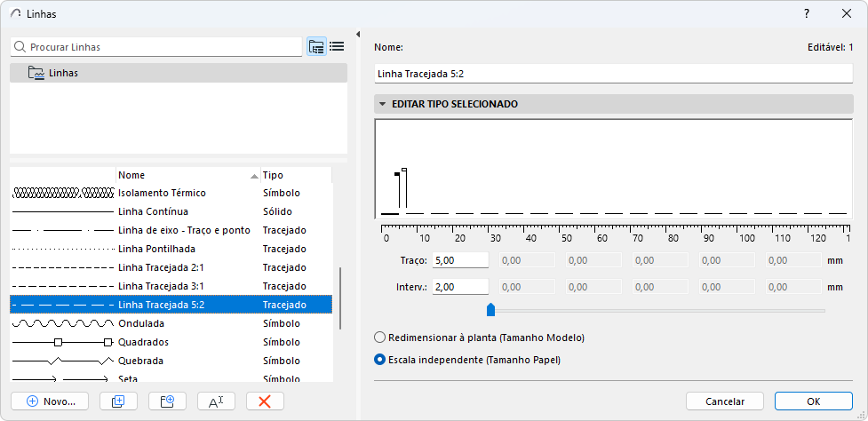The image size is (868, 421).
Task: Click the blue scale slider handle
Action: (x=490, y=310)
